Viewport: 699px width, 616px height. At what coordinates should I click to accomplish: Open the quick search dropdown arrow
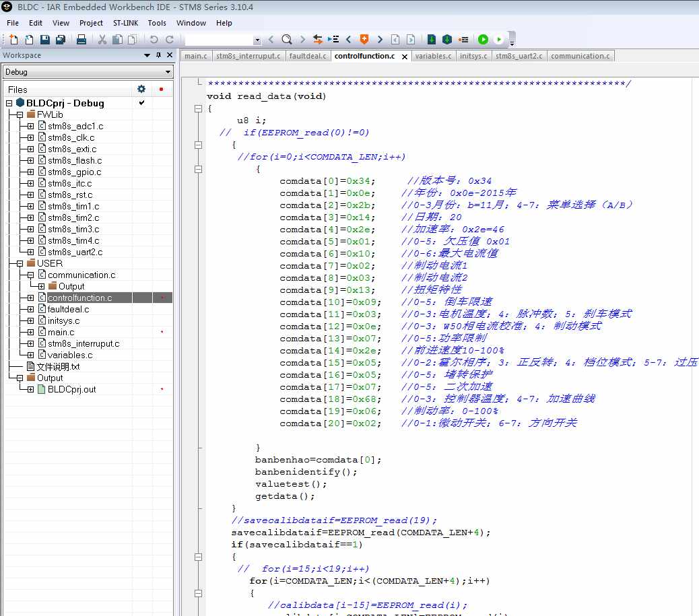[x=257, y=40]
